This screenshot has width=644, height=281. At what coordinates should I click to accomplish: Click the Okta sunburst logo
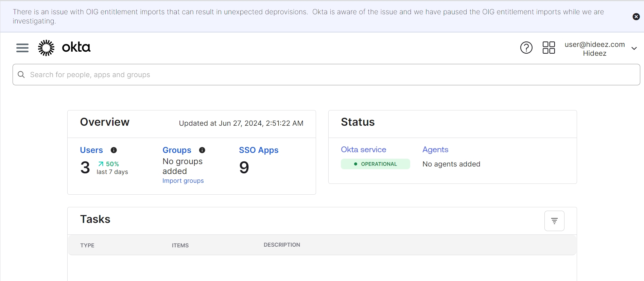[x=46, y=48]
